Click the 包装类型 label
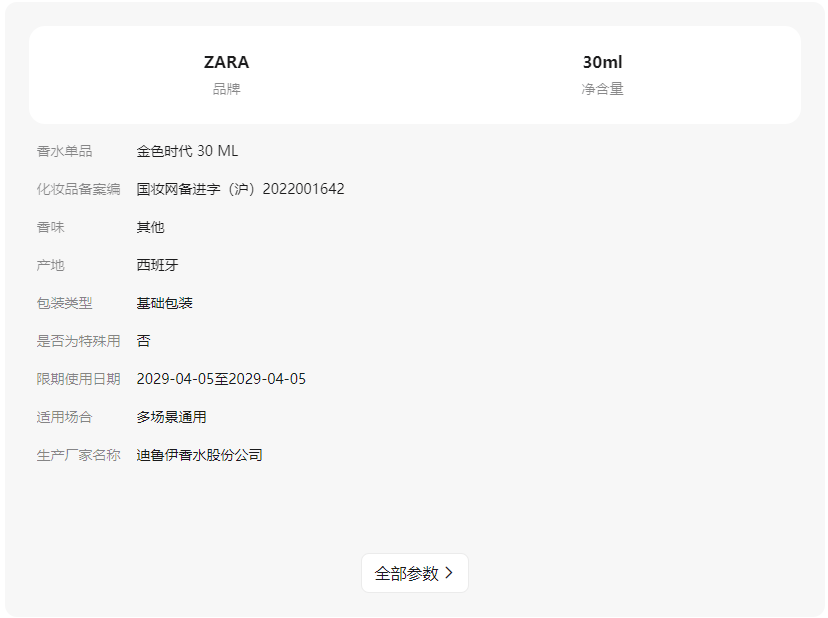Image resolution: width=828 pixels, height=618 pixels. [x=64, y=303]
